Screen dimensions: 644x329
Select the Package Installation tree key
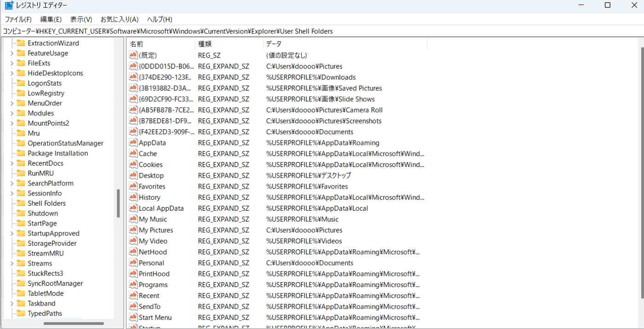click(x=57, y=153)
